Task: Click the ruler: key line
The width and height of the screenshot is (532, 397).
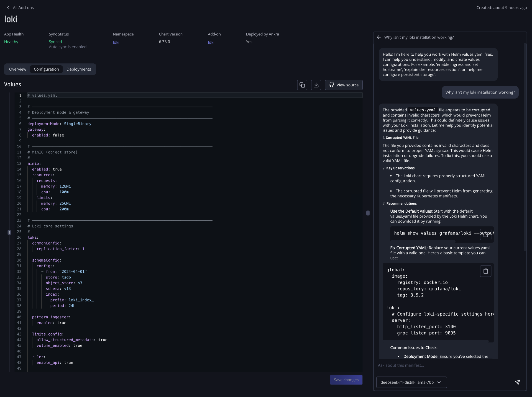Action: click(x=39, y=357)
